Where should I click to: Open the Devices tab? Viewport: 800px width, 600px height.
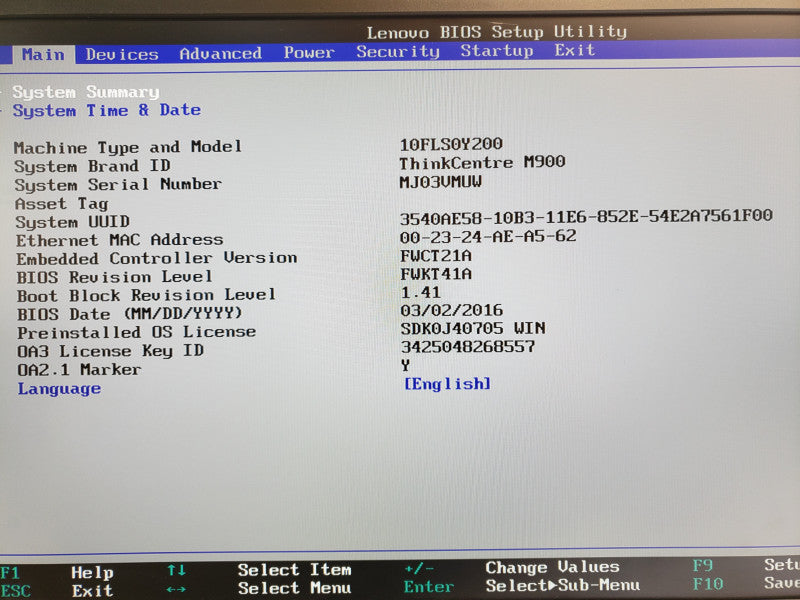[122, 54]
